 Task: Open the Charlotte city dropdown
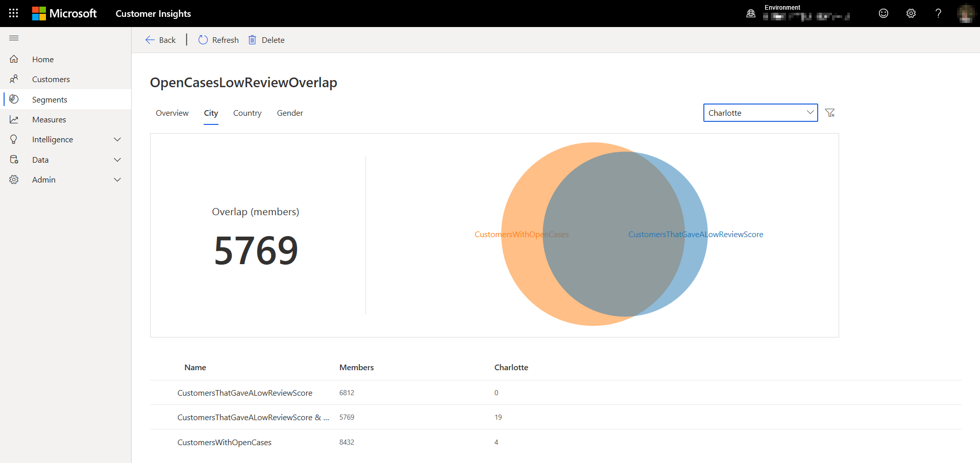coord(761,113)
